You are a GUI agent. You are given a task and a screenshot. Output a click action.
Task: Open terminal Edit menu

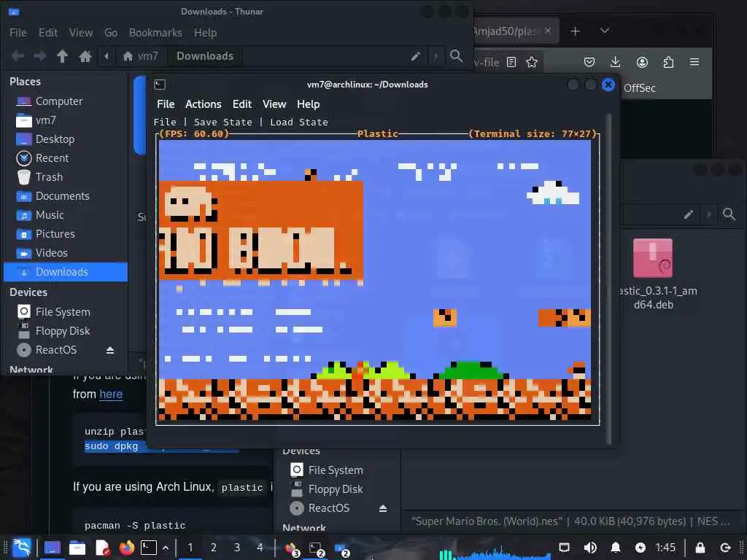[x=242, y=104]
